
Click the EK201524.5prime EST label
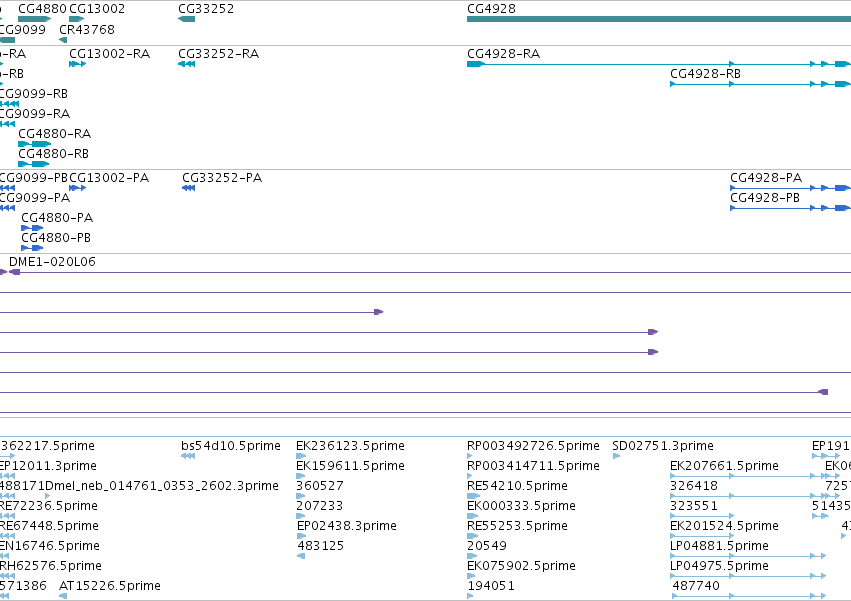(724, 526)
